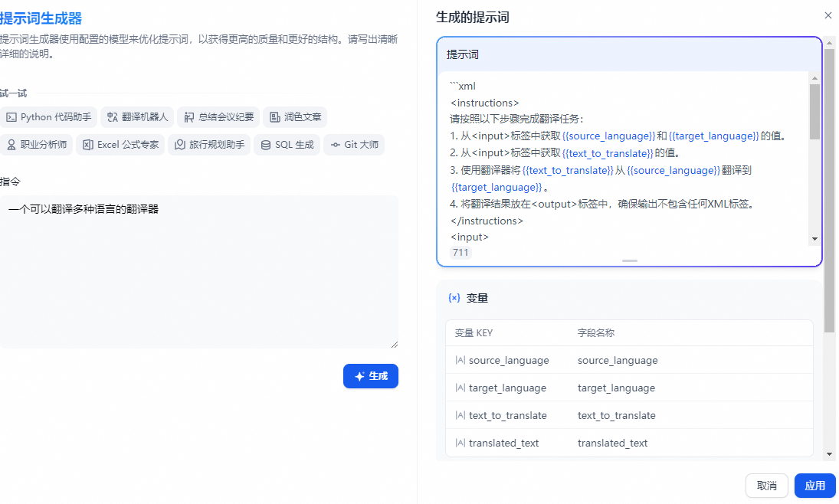Choose the Excel 公式专家 template
839x504 pixels.
[x=120, y=145]
